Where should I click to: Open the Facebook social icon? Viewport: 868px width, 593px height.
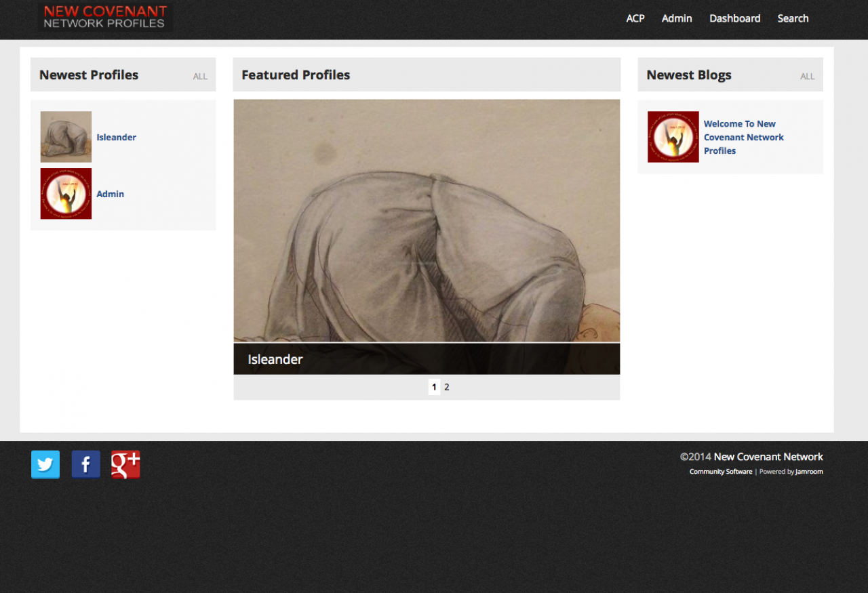click(86, 465)
